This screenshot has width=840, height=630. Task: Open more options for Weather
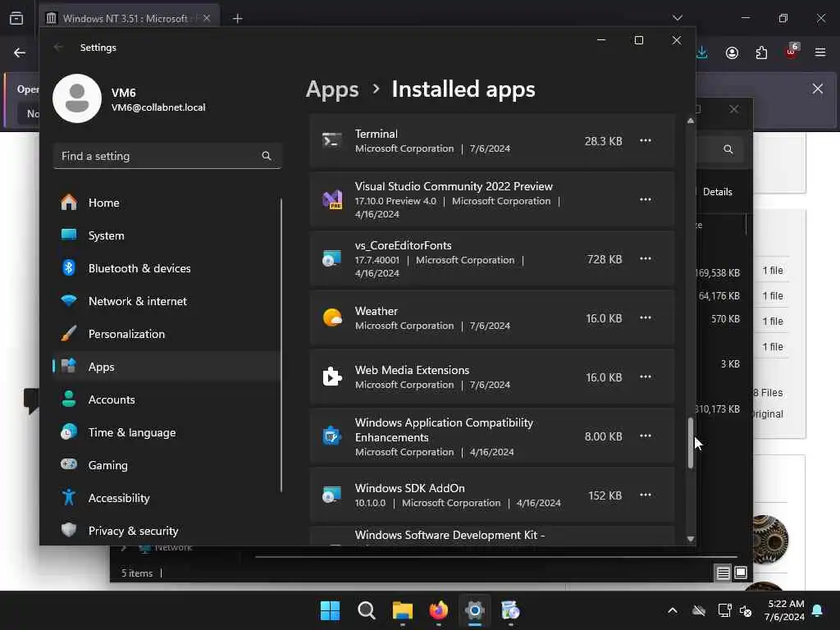coord(646,317)
